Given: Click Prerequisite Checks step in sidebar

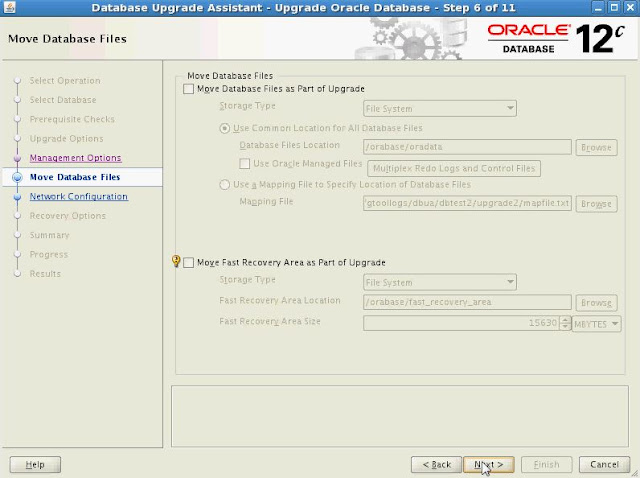Looking at the screenshot, I should click(72, 119).
